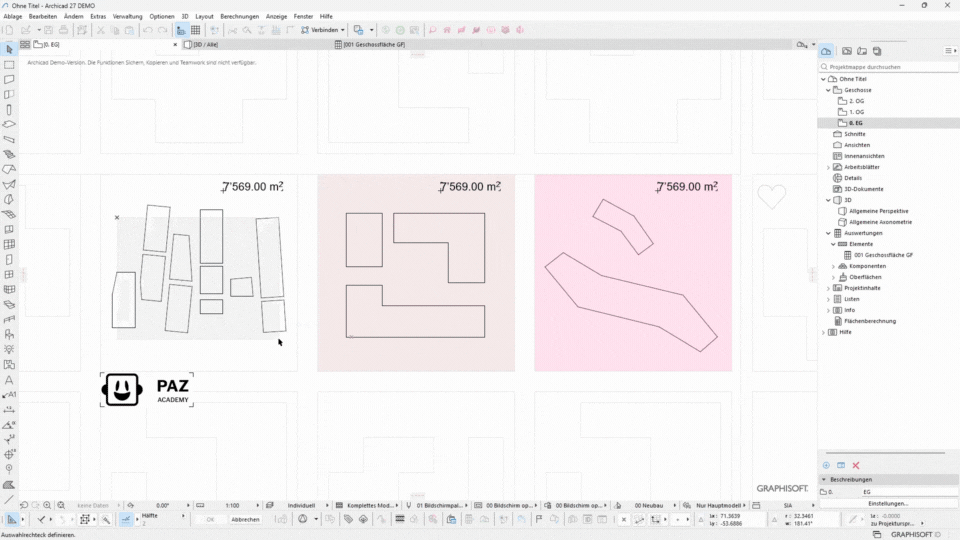Viewport: 960px width, 540px height.
Task: Open the Bearbeiten menu
Action: point(43,17)
